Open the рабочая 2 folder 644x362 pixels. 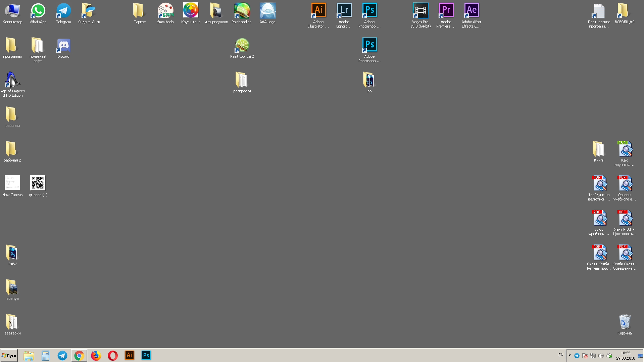pyautogui.click(x=12, y=152)
